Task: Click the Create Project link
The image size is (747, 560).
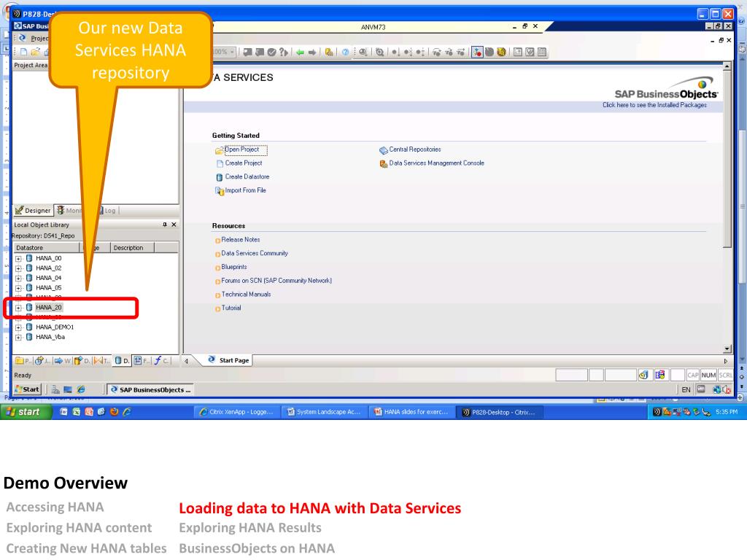Action: pyautogui.click(x=244, y=163)
